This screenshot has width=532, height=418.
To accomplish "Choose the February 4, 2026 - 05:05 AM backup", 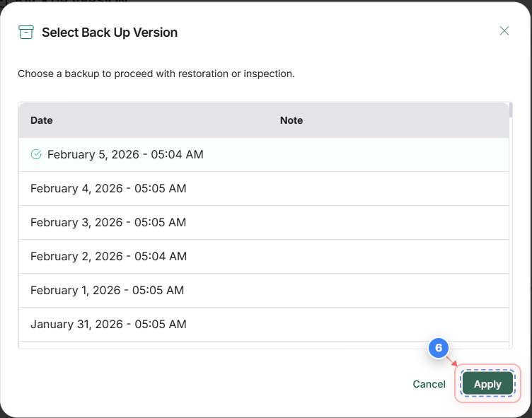I will (x=264, y=188).
